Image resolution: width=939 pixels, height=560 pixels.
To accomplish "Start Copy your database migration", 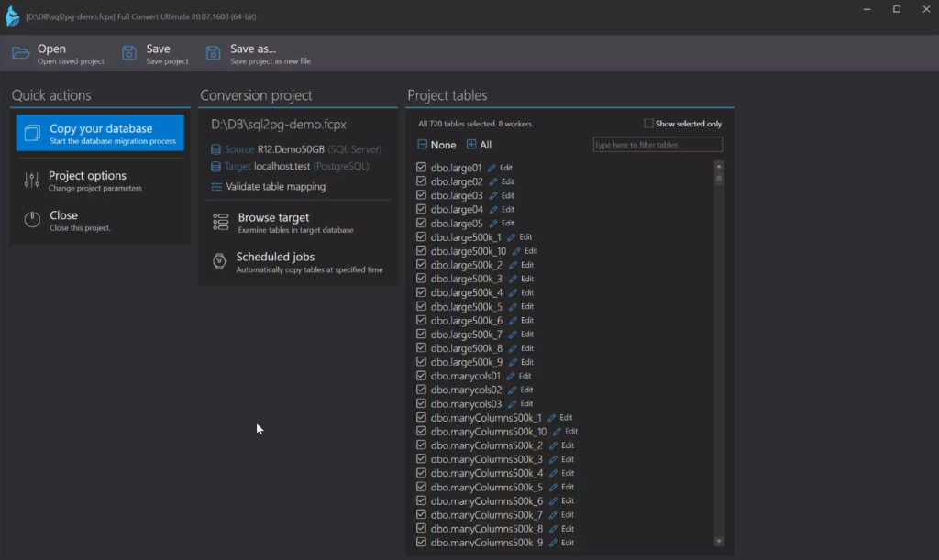I will click(100, 133).
